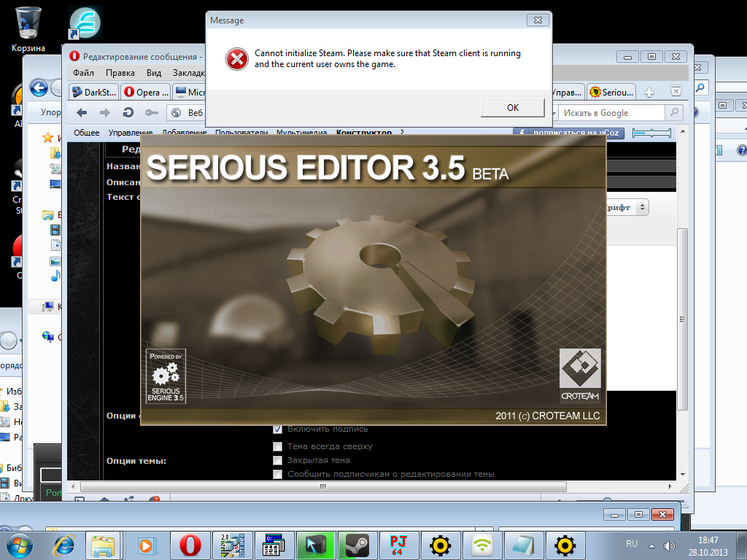Image resolution: width=747 pixels, height=560 pixels.
Task: Open the green cursor app taskbar icon
Action: pyautogui.click(x=315, y=545)
